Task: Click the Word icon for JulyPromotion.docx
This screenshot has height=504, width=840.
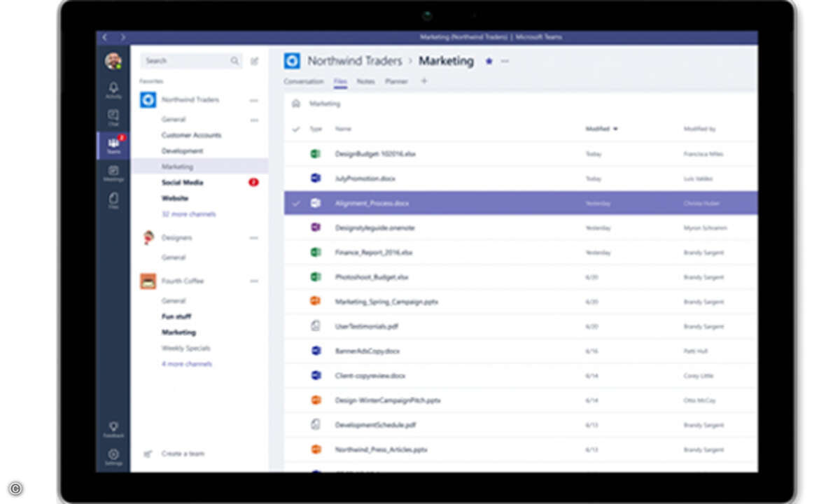Action: coord(316,178)
